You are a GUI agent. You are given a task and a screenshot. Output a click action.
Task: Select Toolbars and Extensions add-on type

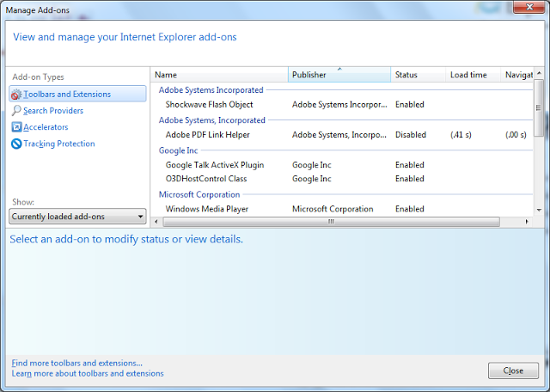[77, 94]
